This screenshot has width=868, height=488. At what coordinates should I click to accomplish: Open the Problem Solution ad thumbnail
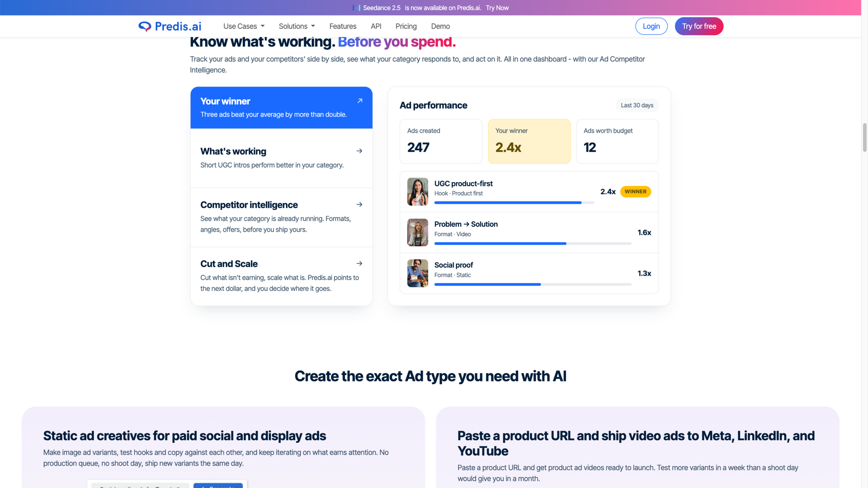pos(417,232)
